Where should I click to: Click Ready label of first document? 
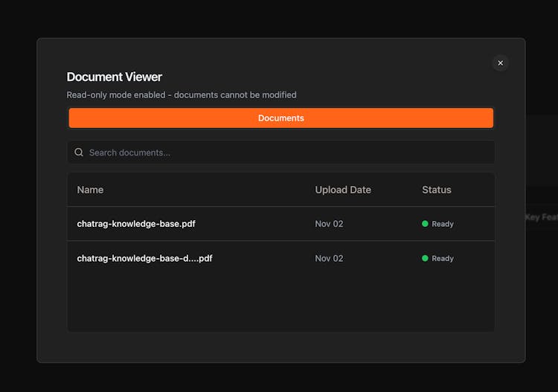tap(443, 224)
